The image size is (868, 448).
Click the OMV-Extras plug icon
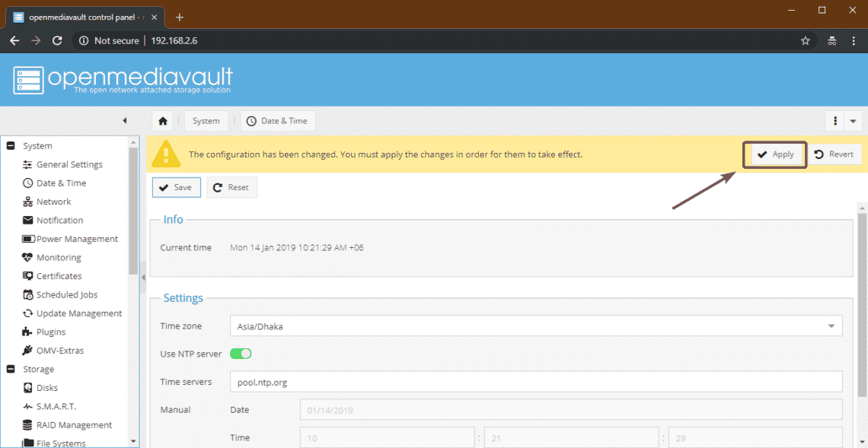pos(27,350)
